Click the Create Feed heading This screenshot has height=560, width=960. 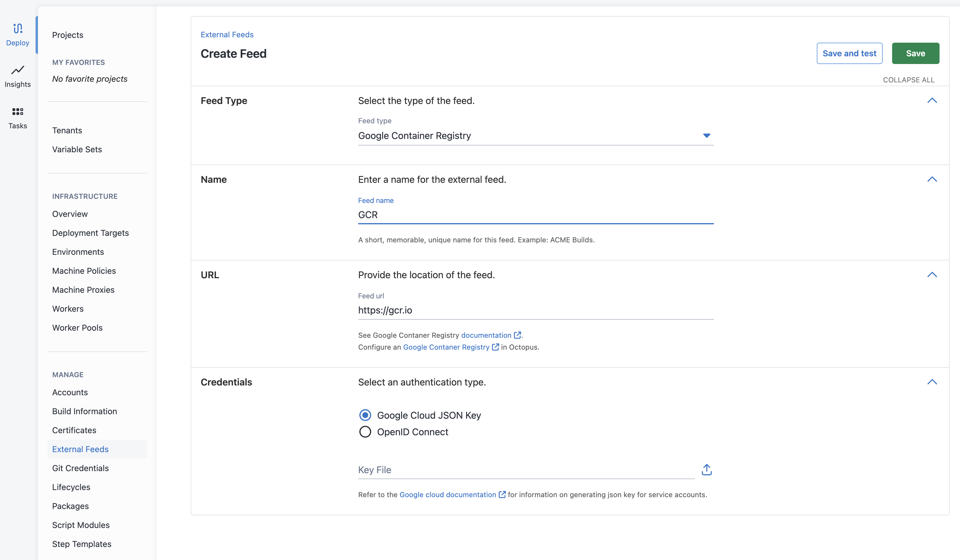click(x=234, y=54)
